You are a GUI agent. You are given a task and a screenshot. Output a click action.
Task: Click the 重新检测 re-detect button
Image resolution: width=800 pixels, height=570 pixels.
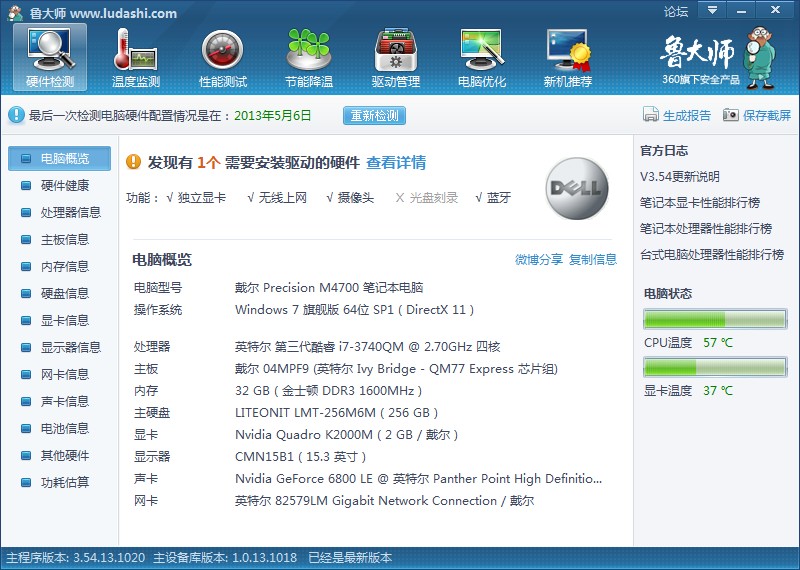coord(374,115)
